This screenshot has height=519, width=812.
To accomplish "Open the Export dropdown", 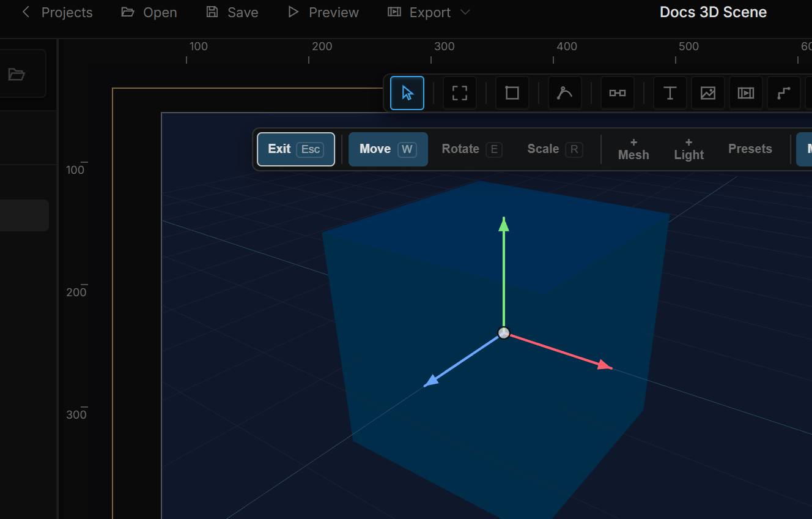I will pos(429,12).
